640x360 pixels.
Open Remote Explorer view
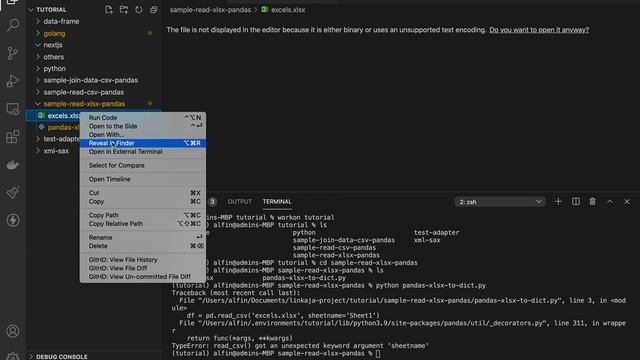click(x=13, y=109)
